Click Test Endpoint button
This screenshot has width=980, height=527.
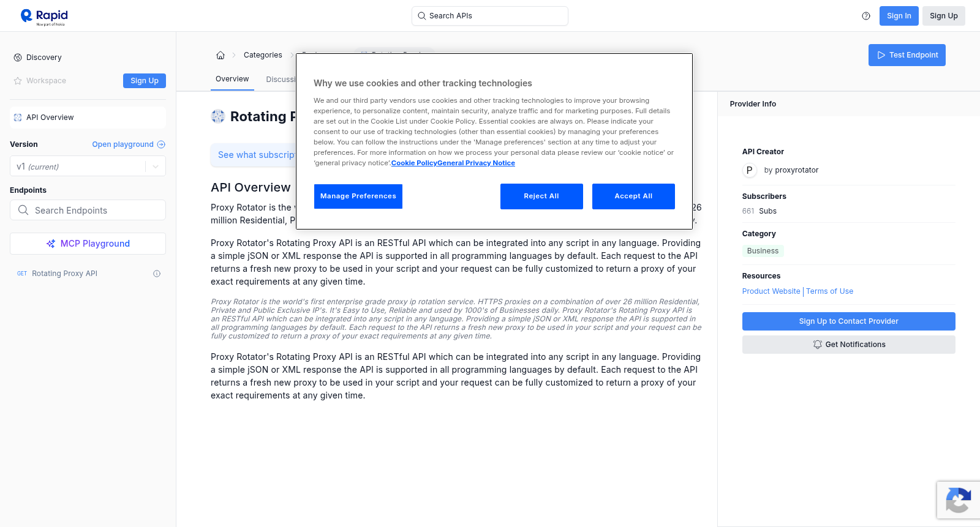tap(907, 55)
